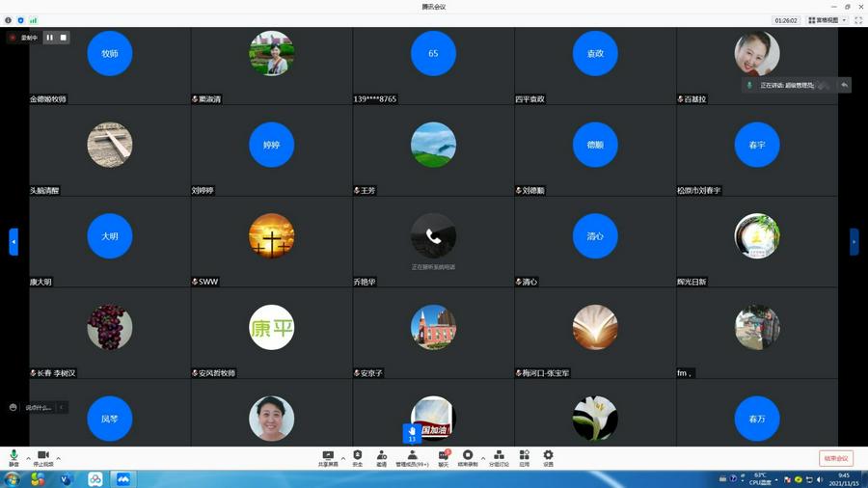Viewport: 868px width, 488px height.
Task: Stop the recording with the square button
Action: (x=64, y=38)
